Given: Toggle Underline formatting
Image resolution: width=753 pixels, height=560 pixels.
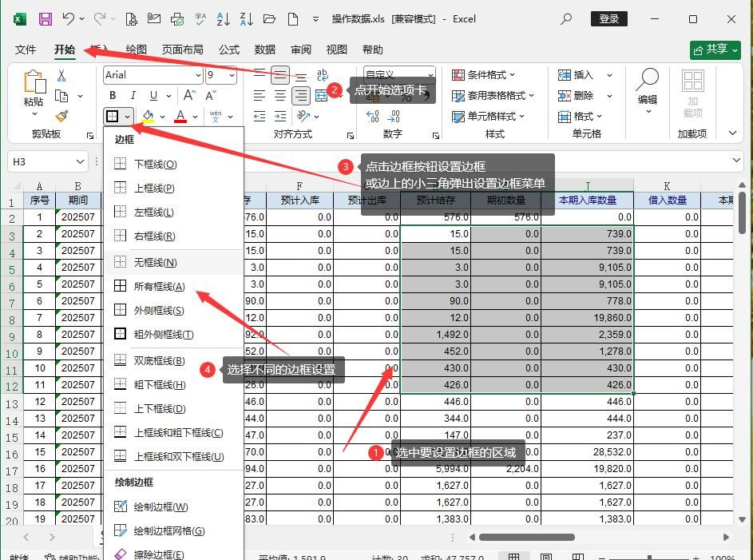Looking at the screenshot, I should [154, 96].
